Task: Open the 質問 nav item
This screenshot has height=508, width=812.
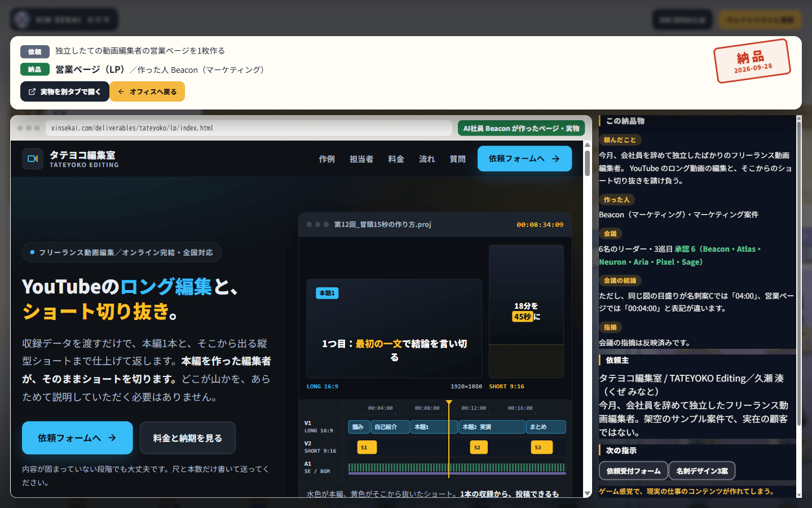Action: click(x=457, y=159)
